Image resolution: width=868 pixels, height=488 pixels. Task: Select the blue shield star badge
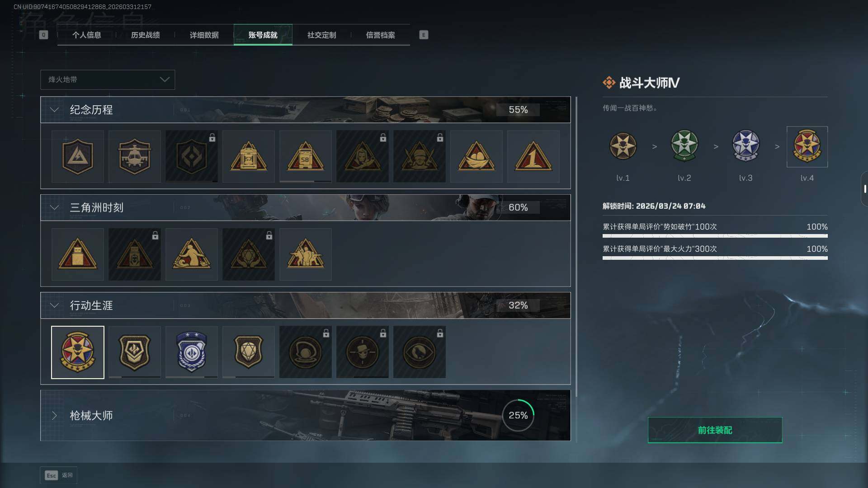pos(191,352)
